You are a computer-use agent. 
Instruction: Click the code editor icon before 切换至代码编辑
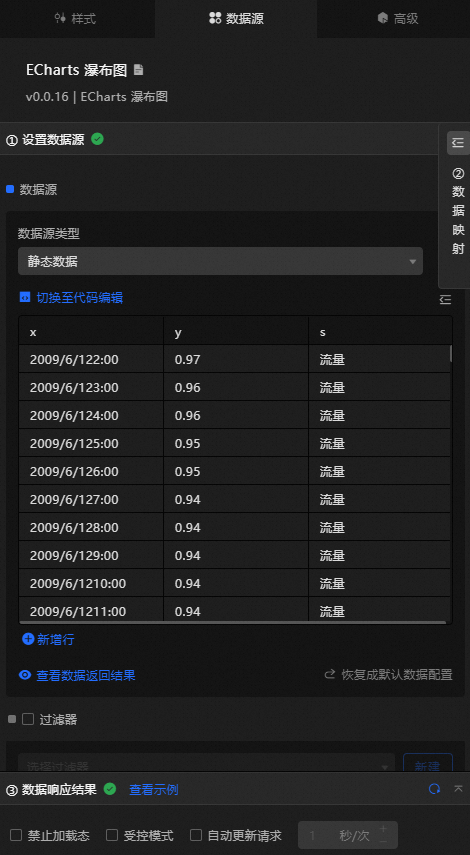pyautogui.click(x=25, y=298)
